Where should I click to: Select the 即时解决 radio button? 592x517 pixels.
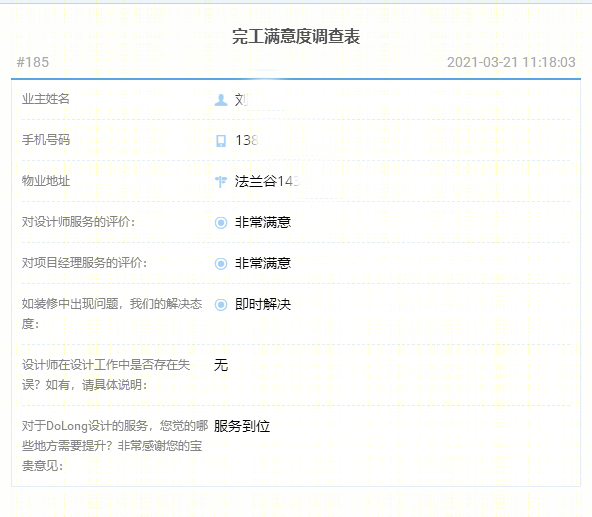tap(221, 304)
